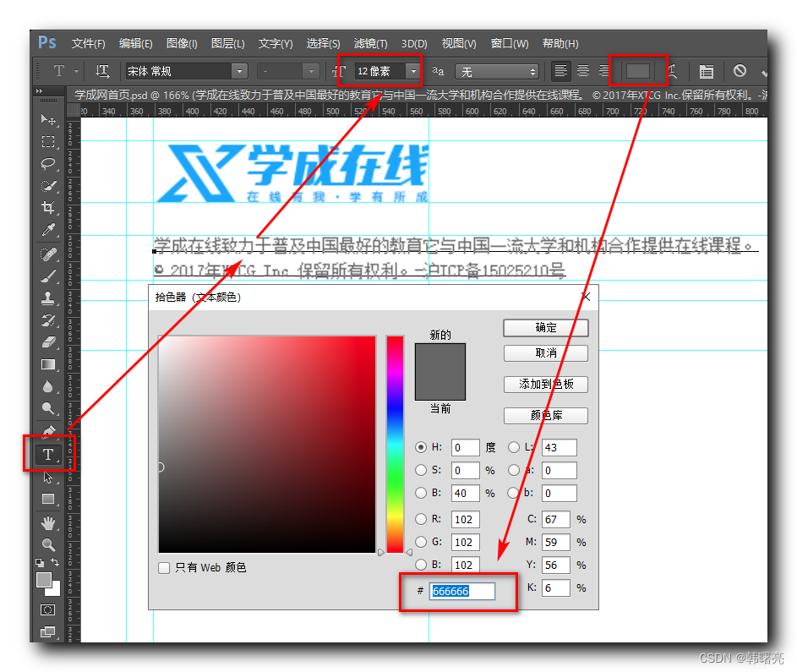This screenshot has height=672, width=797.
Task: Select the Lasso tool
Action: pyautogui.click(x=48, y=164)
